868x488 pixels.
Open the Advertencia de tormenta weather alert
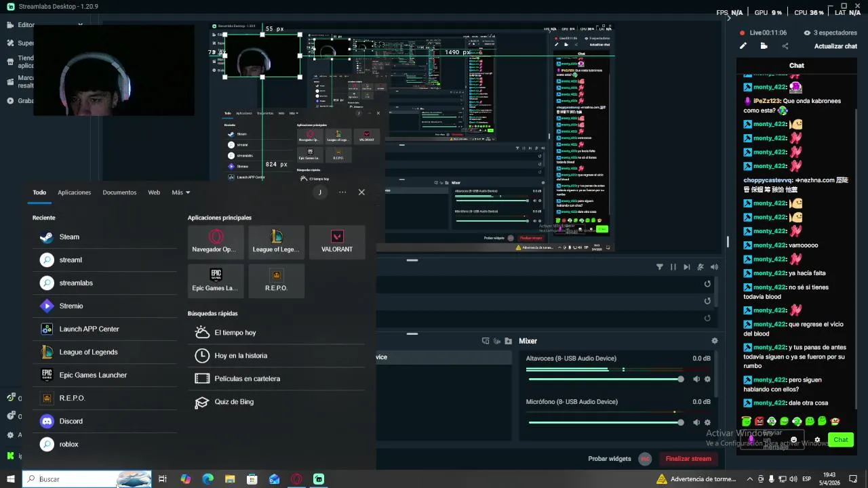click(696, 479)
